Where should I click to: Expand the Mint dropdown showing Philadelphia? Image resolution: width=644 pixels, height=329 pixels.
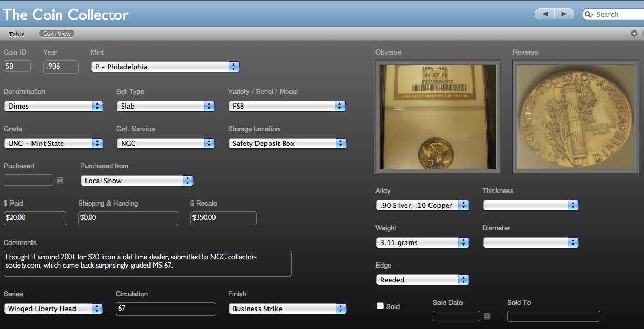[165, 67]
